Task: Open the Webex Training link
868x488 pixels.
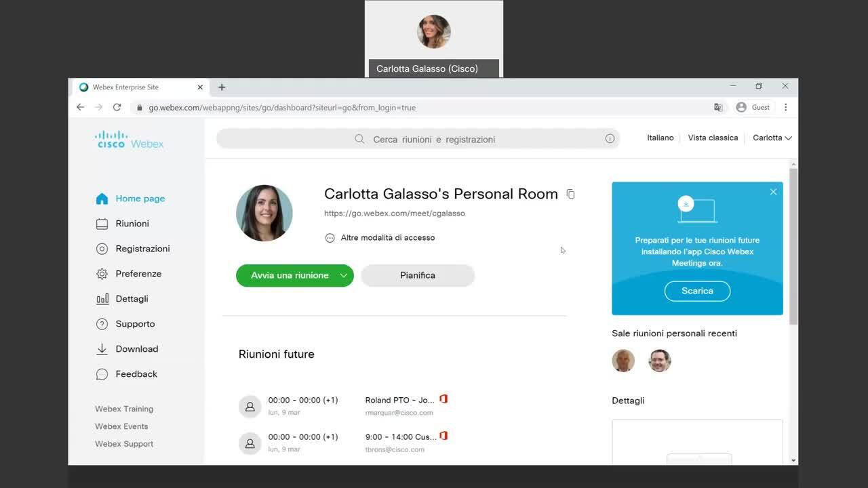Action: (124, 409)
